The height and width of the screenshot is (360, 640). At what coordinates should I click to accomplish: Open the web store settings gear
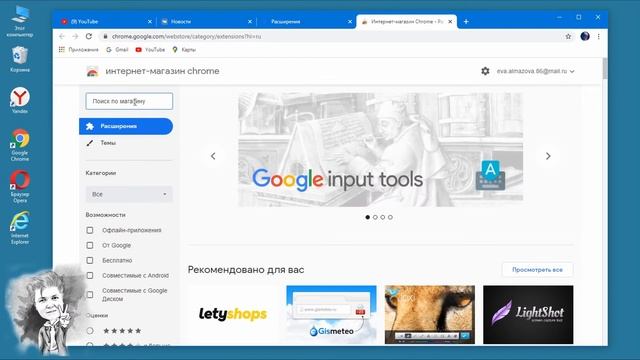485,71
